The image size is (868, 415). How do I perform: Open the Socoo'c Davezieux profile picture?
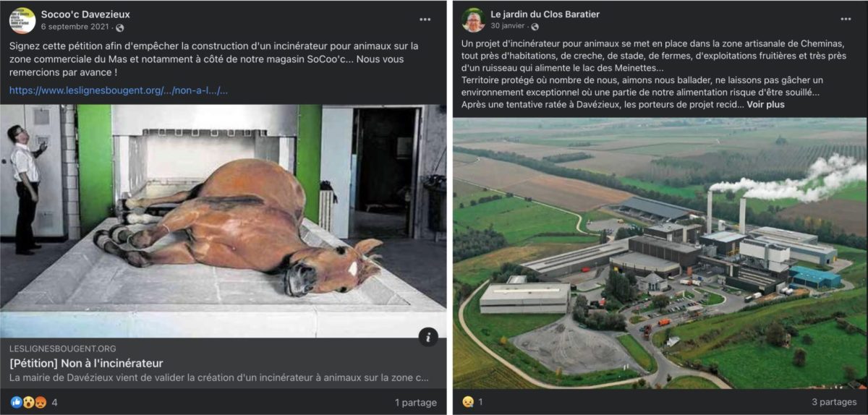[x=22, y=20]
